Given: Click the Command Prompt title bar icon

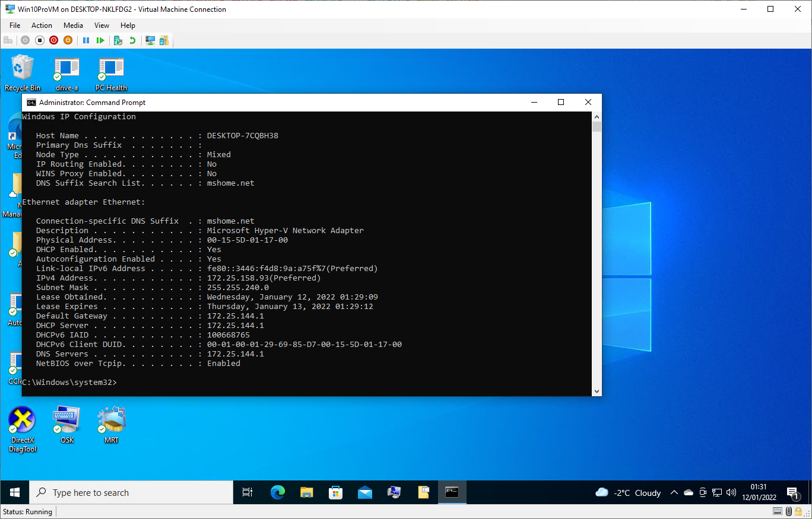Looking at the screenshot, I should click(x=31, y=103).
